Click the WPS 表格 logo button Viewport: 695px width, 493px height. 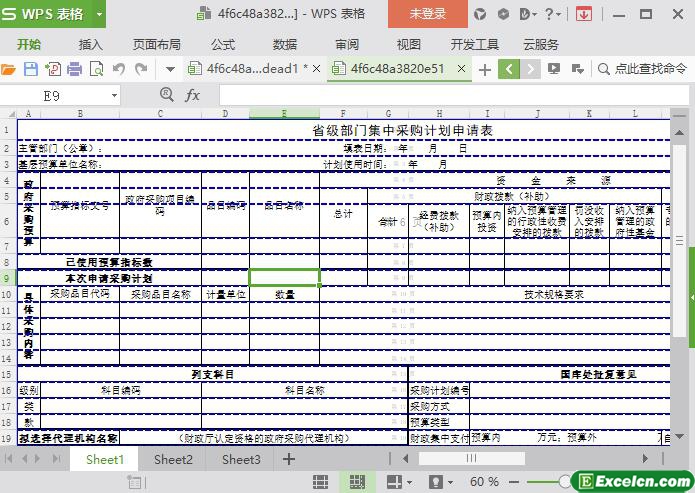click(x=46, y=14)
